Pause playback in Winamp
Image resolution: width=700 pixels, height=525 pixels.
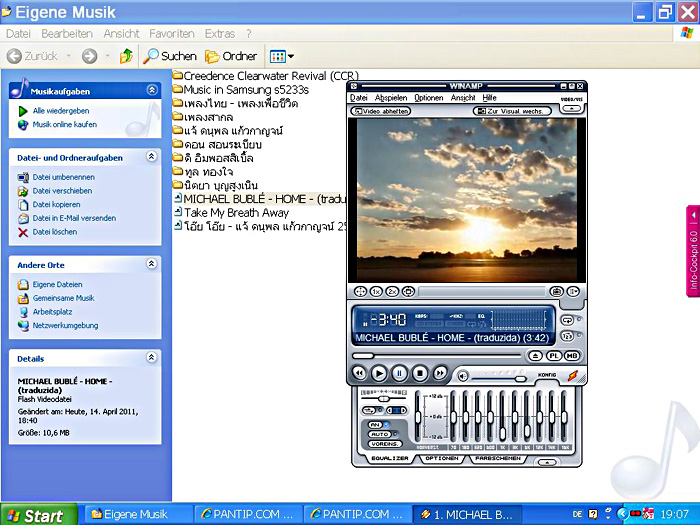400,373
